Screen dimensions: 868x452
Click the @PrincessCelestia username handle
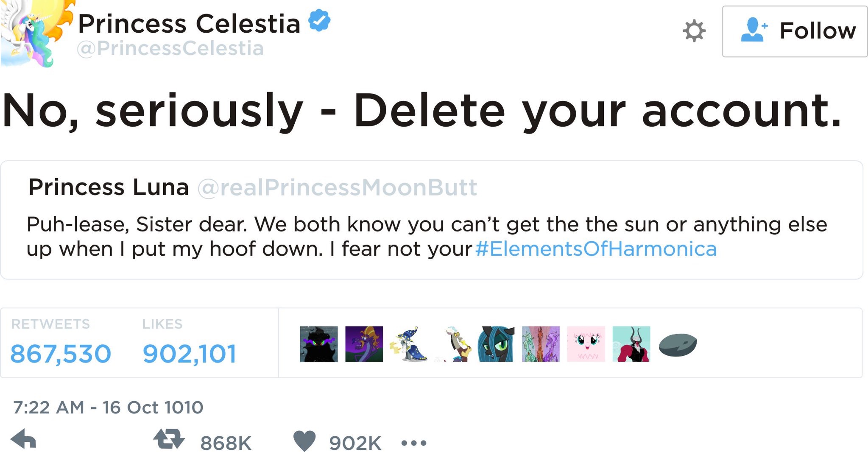[170, 48]
